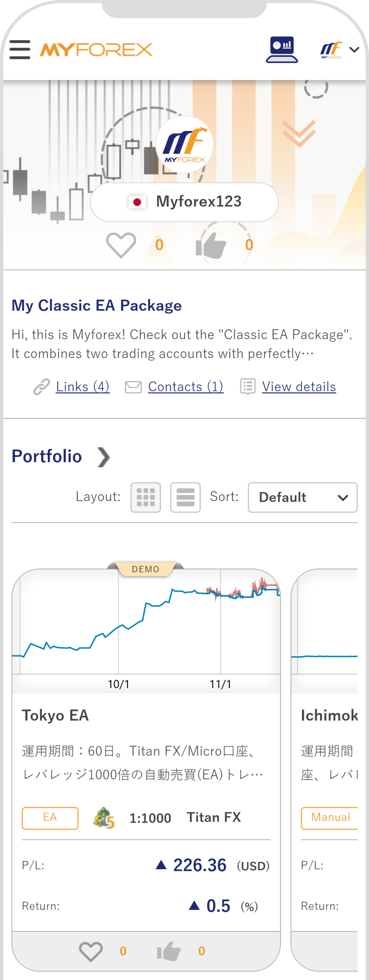
Task: Open the Links (4) link
Action: (x=83, y=387)
